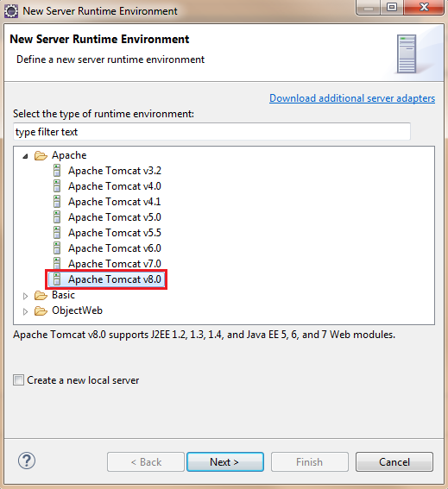Screen dimensions: 448x489
Task: Maximize the dialog window
Action: pos(392,7)
